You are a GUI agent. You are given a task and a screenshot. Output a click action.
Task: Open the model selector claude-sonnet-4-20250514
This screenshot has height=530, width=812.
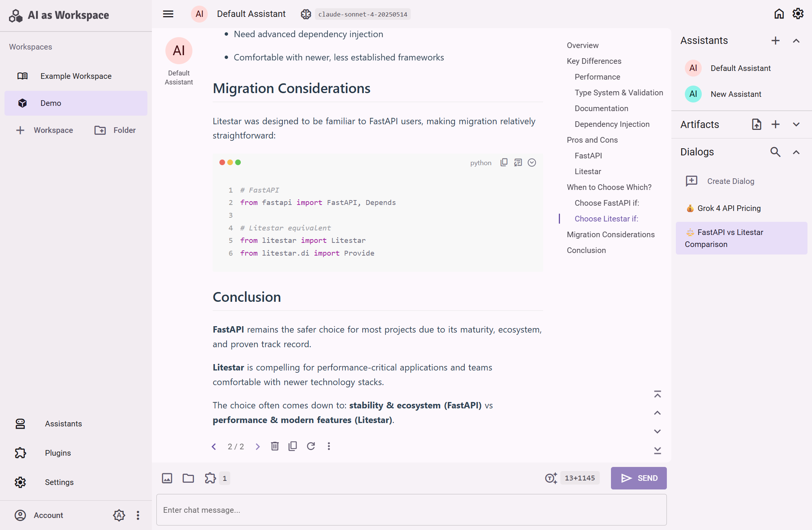363,14
